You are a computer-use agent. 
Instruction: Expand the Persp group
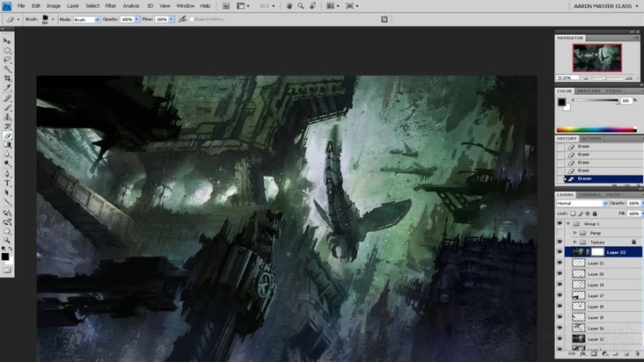[575, 233]
